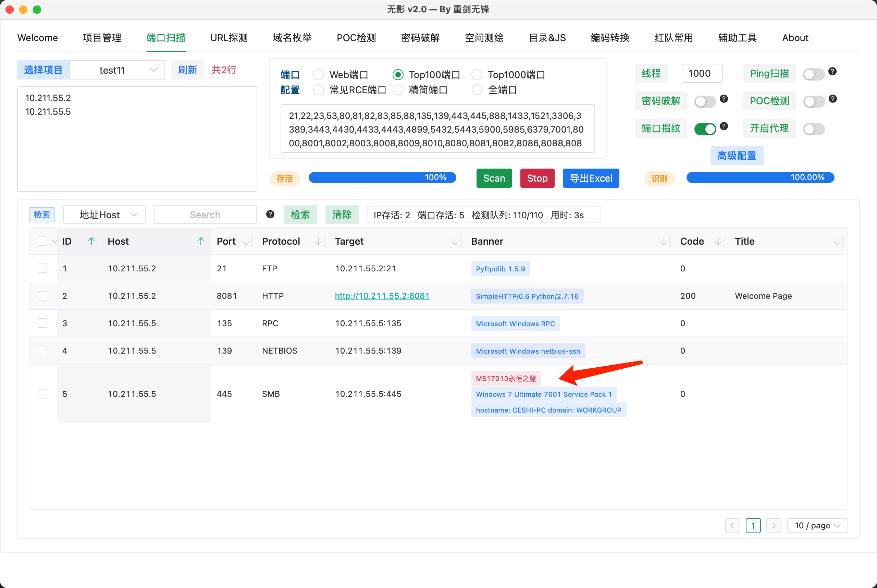
Task: Sort by Banner column arrow
Action: [663, 241]
